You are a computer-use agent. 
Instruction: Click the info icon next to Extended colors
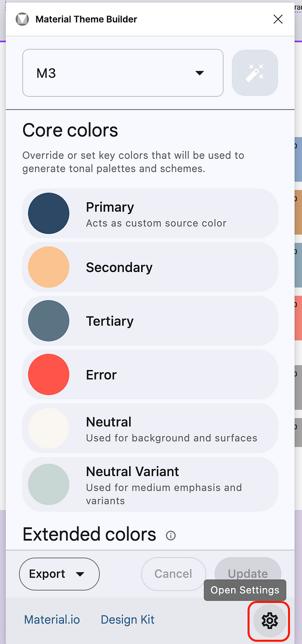click(171, 535)
